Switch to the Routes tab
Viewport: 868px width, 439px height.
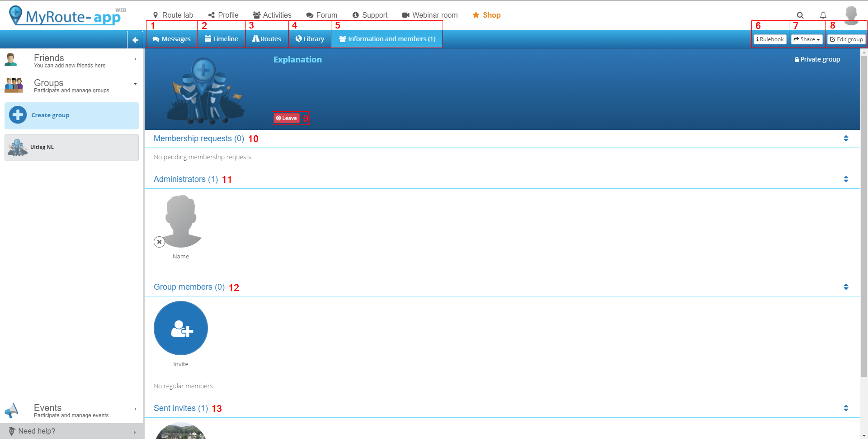(x=267, y=39)
